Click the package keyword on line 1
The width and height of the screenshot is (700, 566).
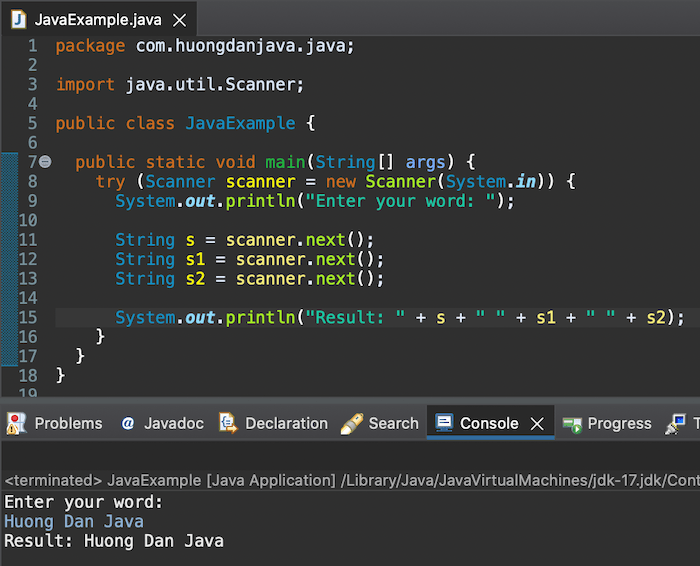pos(90,46)
